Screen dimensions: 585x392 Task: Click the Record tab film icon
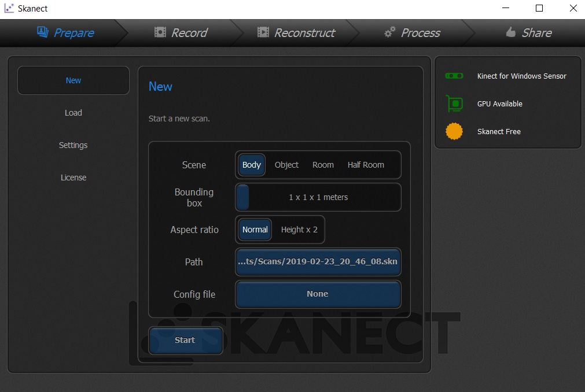click(x=160, y=32)
